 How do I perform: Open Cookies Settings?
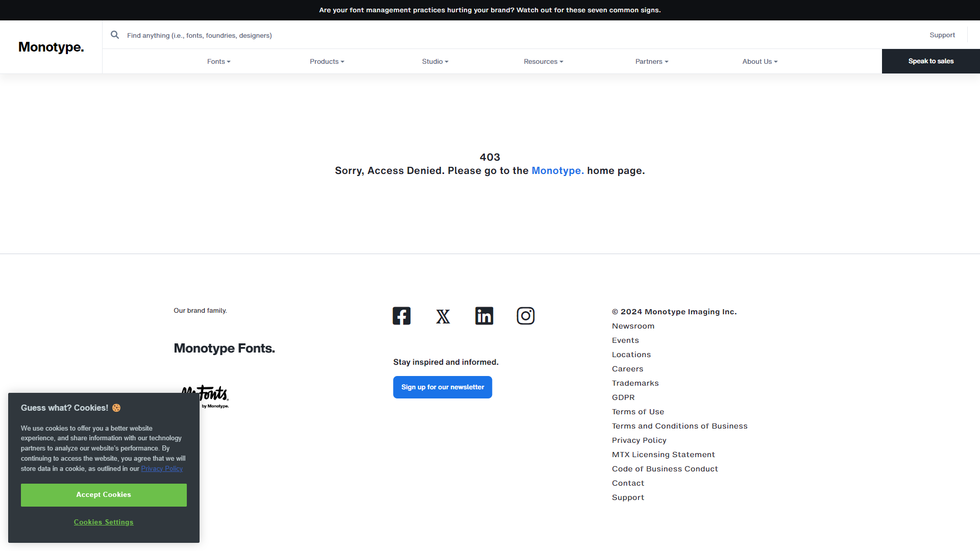point(104,522)
